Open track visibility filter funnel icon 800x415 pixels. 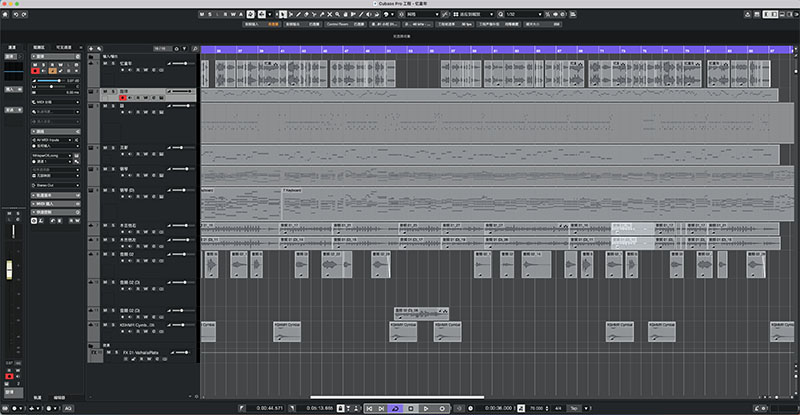pyautogui.click(x=184, y=48)
